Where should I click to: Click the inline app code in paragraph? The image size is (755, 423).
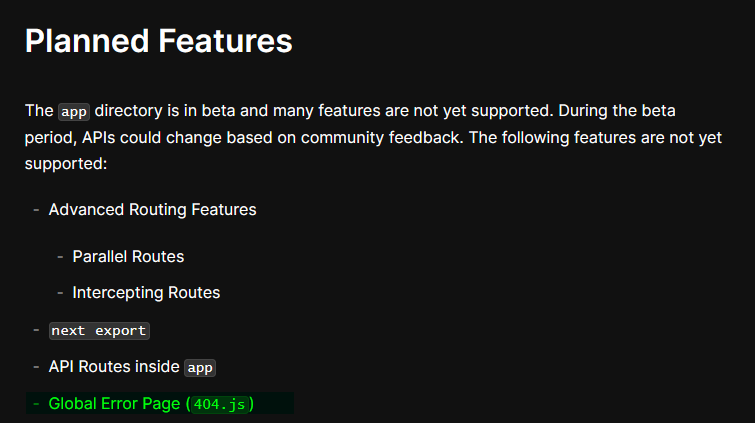74,112
